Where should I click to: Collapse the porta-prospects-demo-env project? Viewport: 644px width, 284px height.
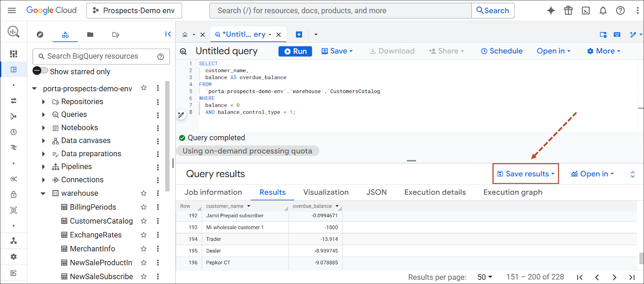coord(35,89)
